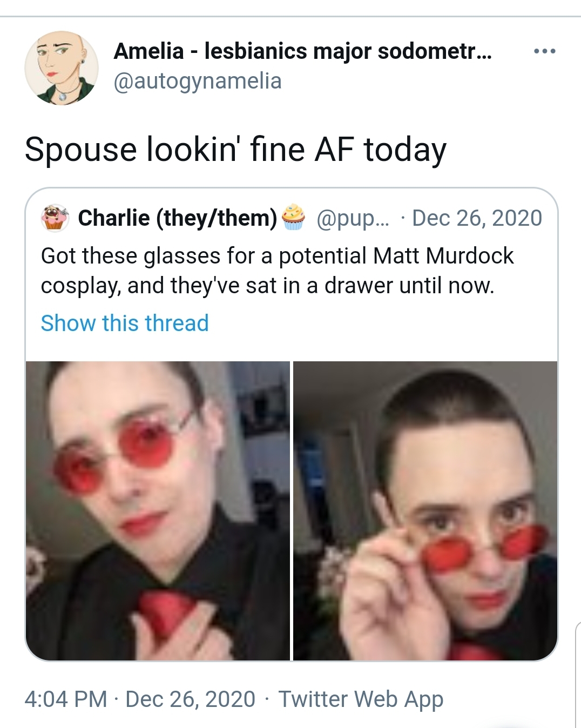This screenshot has height=728, width=581.
Task: View the left photo with round red glasses
Action: pos(158,510)
